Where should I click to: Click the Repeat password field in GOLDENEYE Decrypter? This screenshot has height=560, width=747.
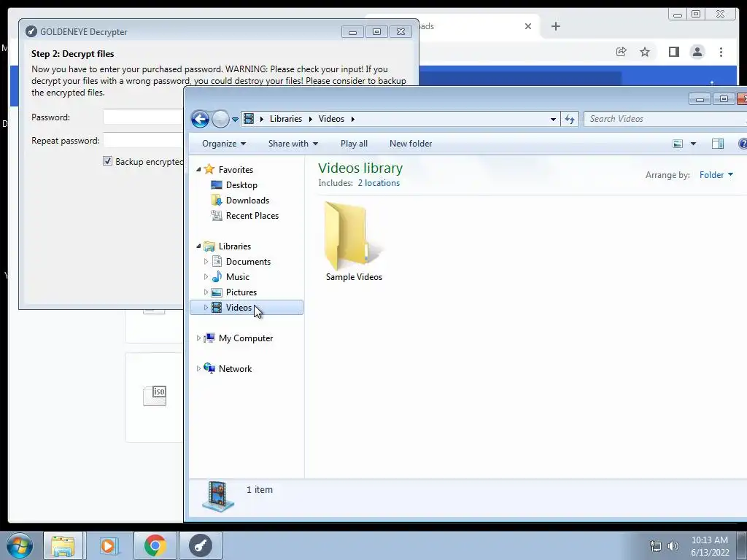[x=143, y=141]
